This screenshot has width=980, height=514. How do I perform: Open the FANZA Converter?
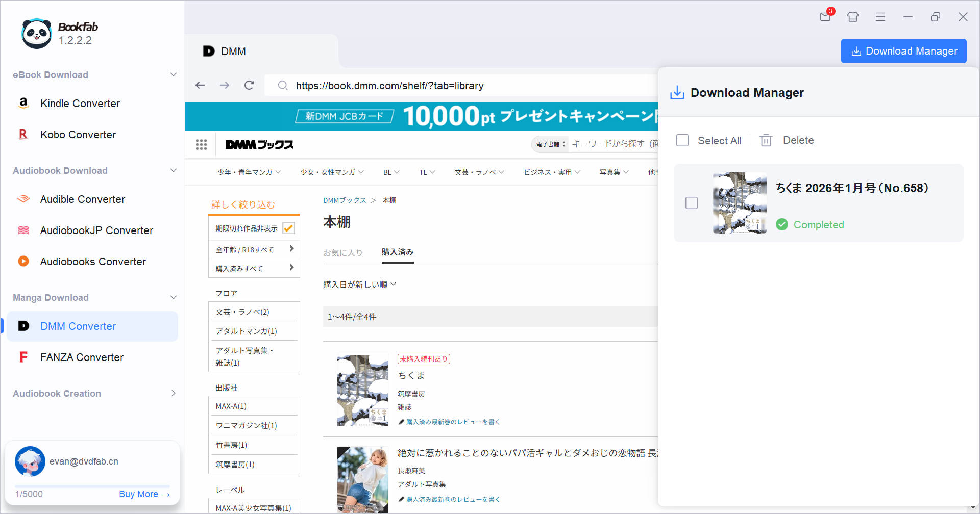[82, 357]
